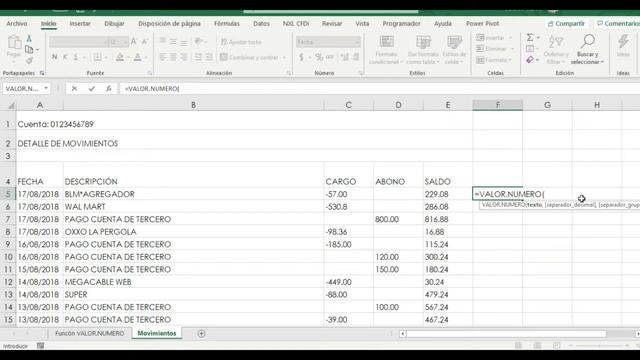Select the Movimientos sheet tab
This screenshot has width=640, height=360.
157,333
